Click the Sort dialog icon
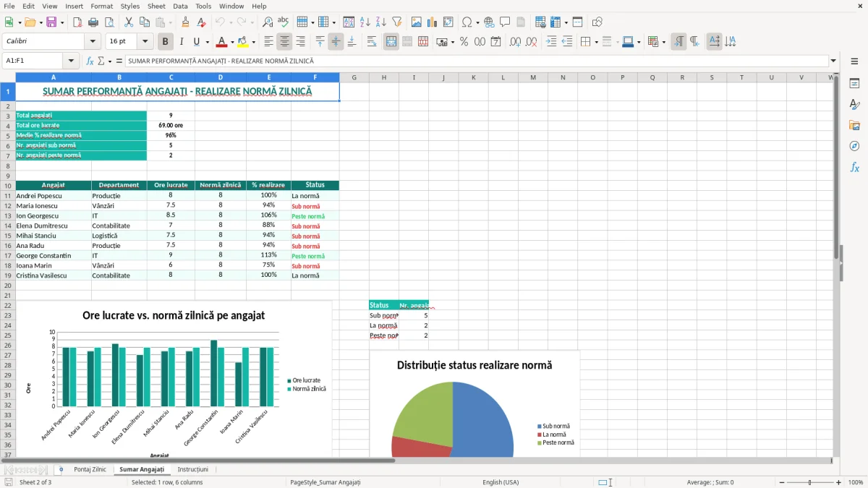The image size is (868, 488). (349, 22)
